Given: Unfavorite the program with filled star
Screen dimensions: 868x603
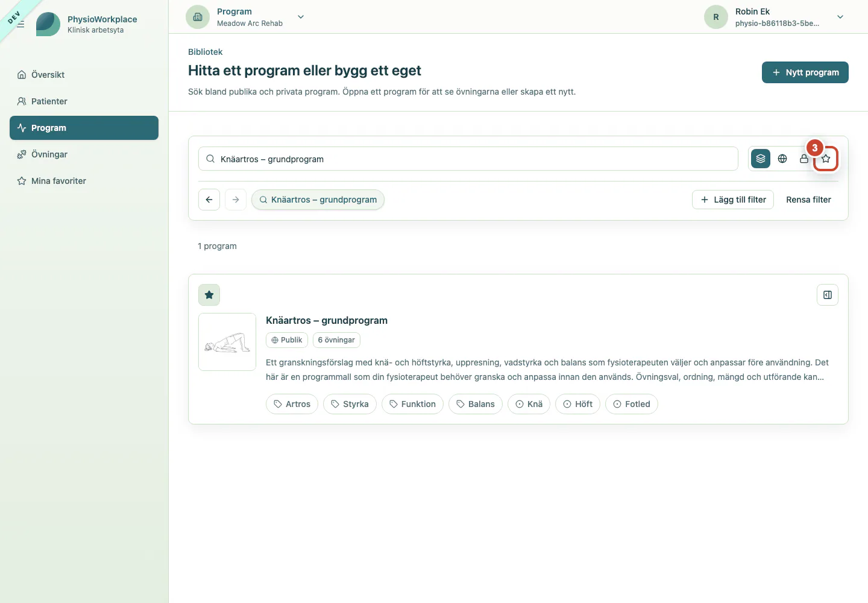Looking at the screenshot, I should pos(209,295).
